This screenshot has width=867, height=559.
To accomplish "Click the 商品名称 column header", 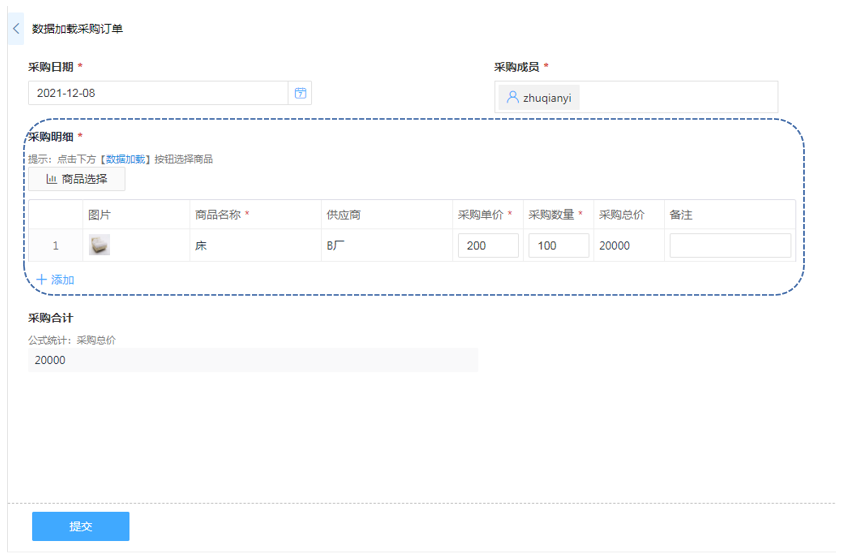I will pyautogui.click(x=217, y=215).
